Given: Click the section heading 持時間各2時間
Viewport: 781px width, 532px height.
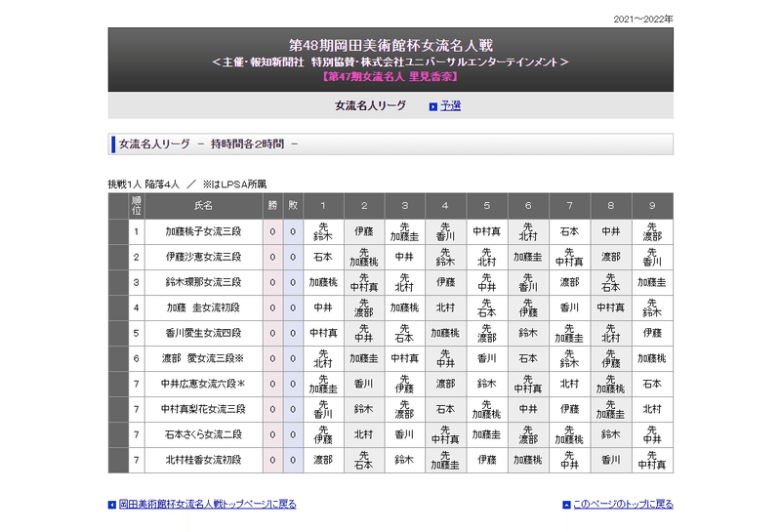Looking at the screenshot, I should tap(248, 143).
